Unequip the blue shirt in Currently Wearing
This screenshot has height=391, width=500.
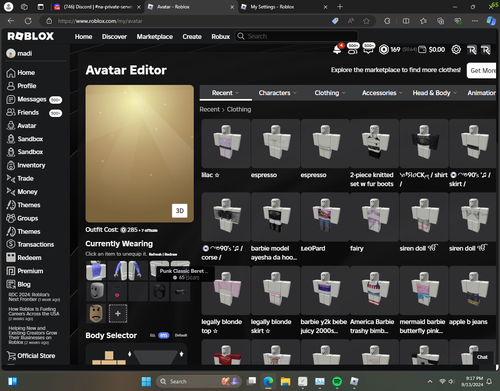(96, 270)
